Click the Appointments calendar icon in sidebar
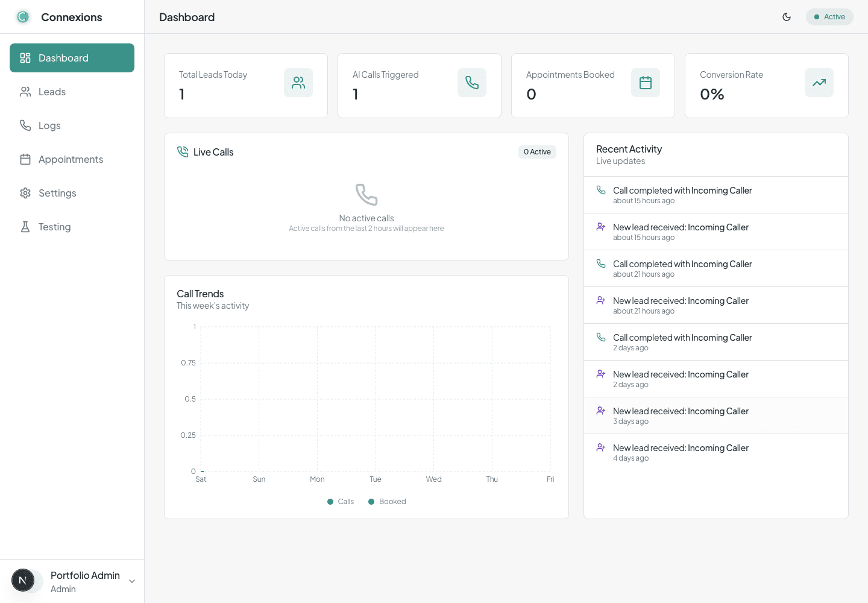The image size is (868, 603). (25, 159)
